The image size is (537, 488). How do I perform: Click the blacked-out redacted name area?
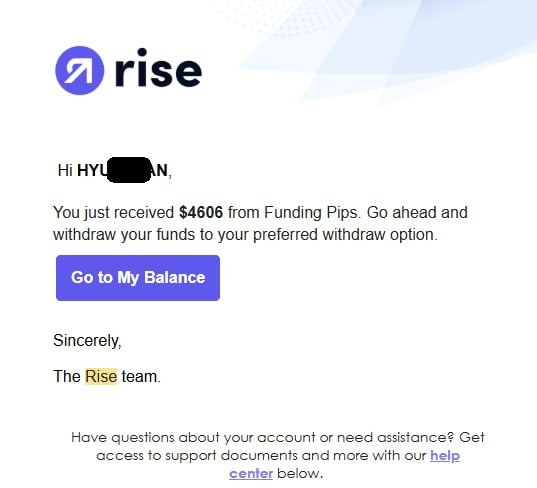pos(129,170)
